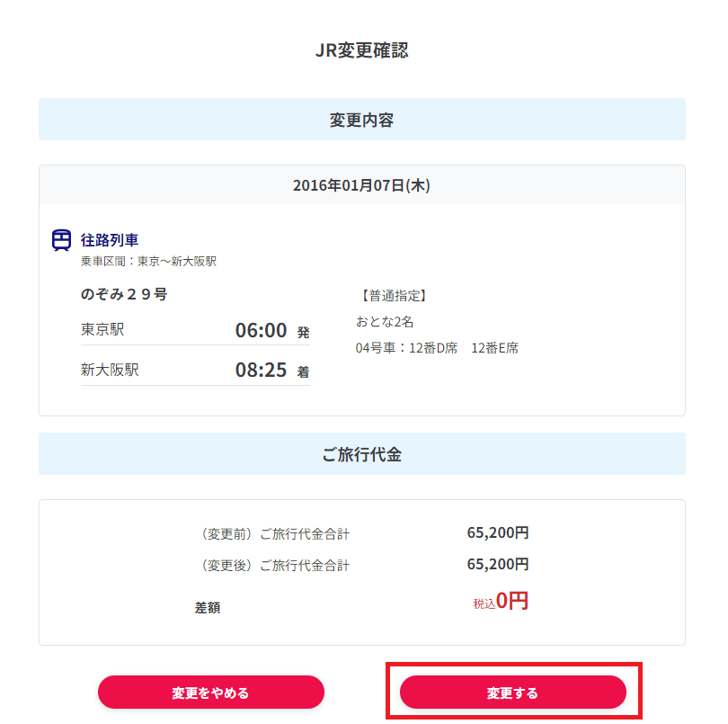Click the red 0円 difference amount
Viewport: 728px width, 724px height.
[511, 601]
